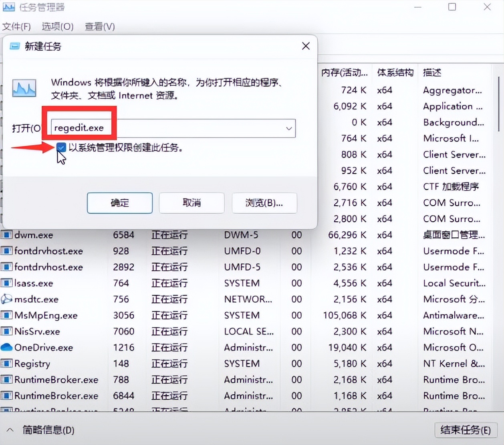Viewport: 504px width, 445px height.
Task: Open the run history dropdown
Action: (288, 128)
